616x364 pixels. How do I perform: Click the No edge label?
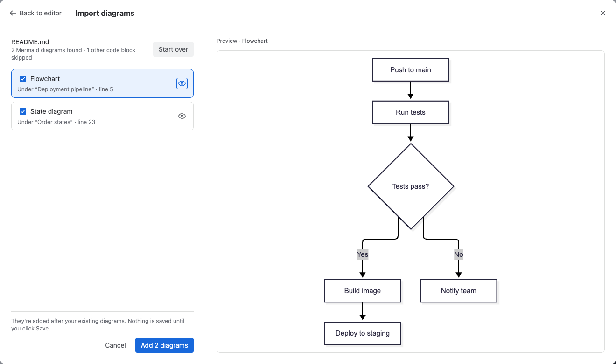click(x=459, y=254)
